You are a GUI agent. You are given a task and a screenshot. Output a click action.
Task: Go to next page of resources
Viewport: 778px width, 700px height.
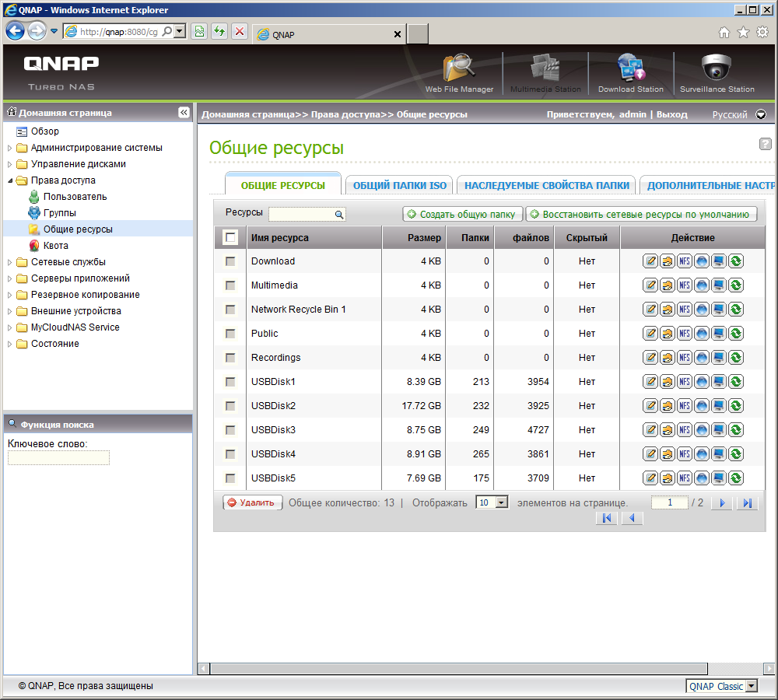pos(722,503)
